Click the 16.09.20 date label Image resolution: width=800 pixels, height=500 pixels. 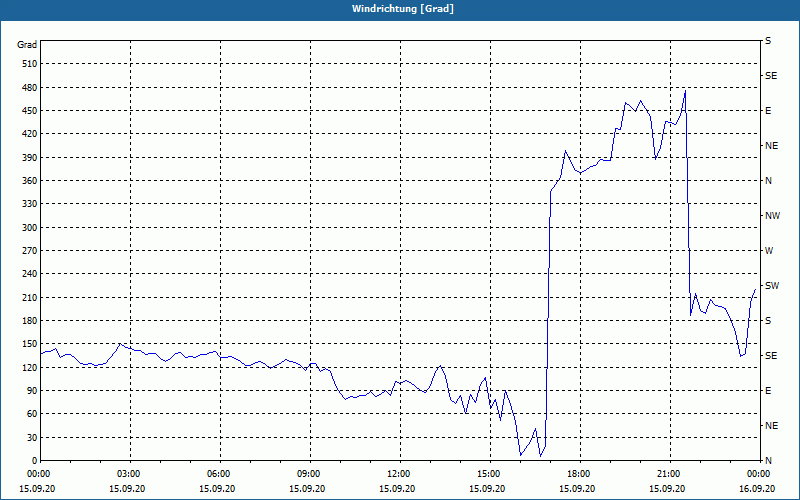click(757, 489)
